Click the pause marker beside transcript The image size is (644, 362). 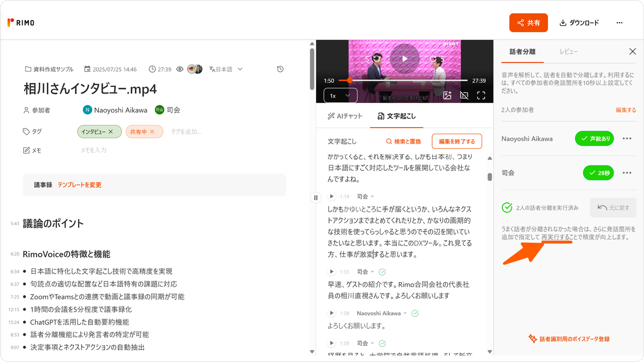(x=316, y=198)
